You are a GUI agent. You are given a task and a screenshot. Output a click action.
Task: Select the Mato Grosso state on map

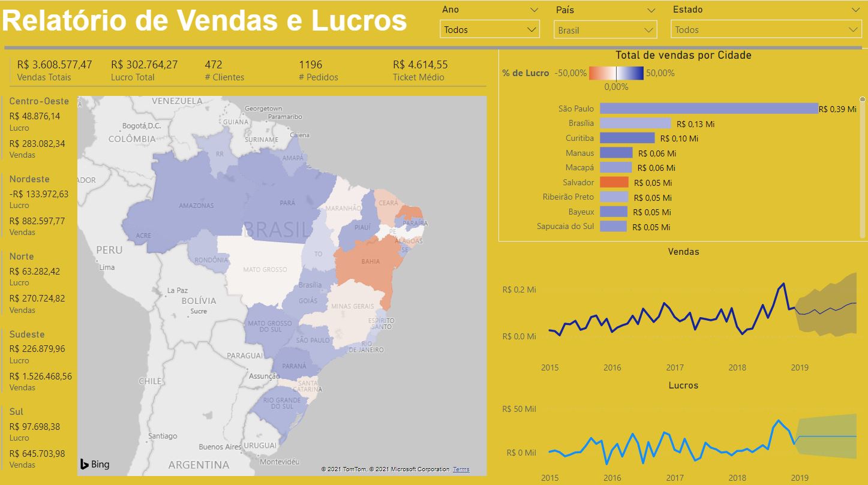(x=265, y=270)
